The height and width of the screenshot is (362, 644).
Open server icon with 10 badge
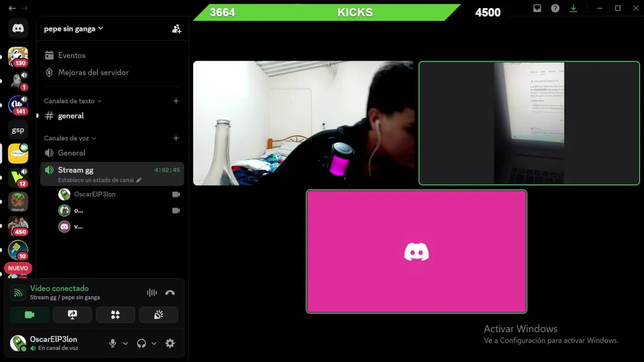(18, 250)
